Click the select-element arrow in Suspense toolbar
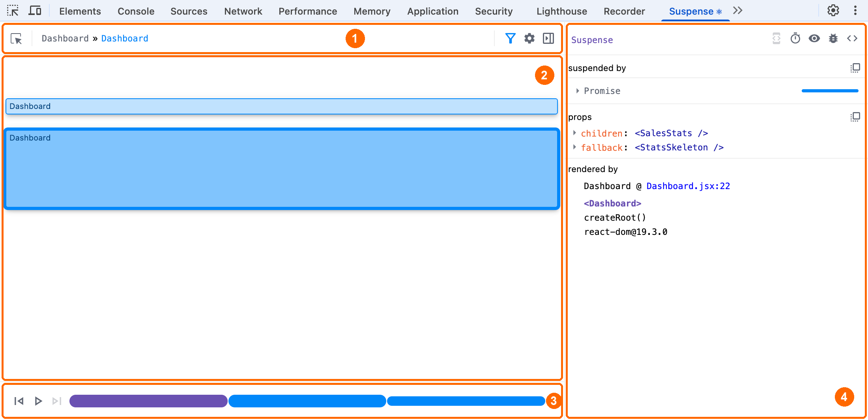 [x=16, y=39]
